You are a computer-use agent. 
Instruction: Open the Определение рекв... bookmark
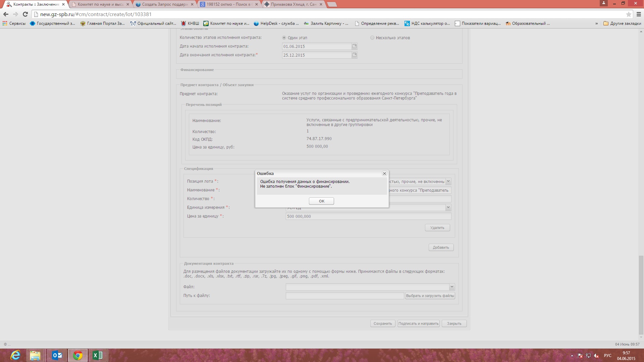pos(377,23)
